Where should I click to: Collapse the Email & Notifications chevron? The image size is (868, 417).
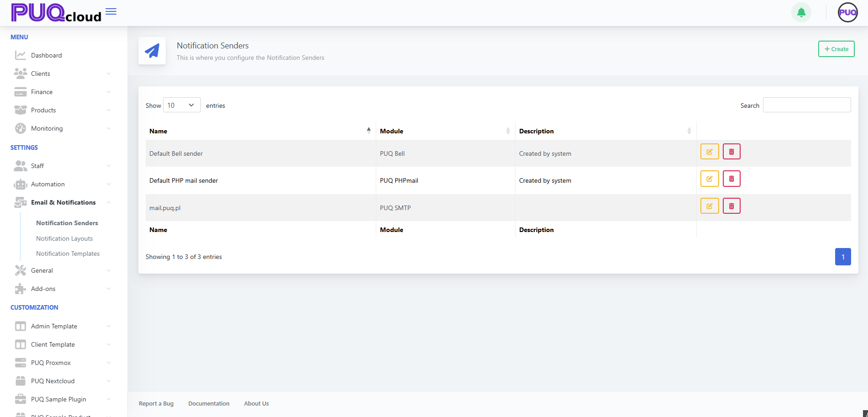click(x=109, y=202)
